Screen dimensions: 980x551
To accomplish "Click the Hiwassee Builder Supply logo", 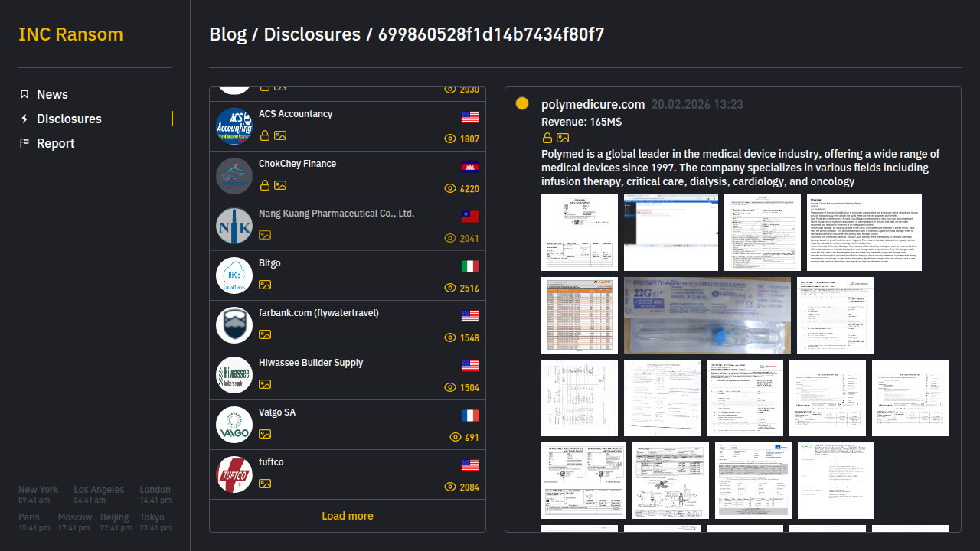I will (x=234, y=375).
